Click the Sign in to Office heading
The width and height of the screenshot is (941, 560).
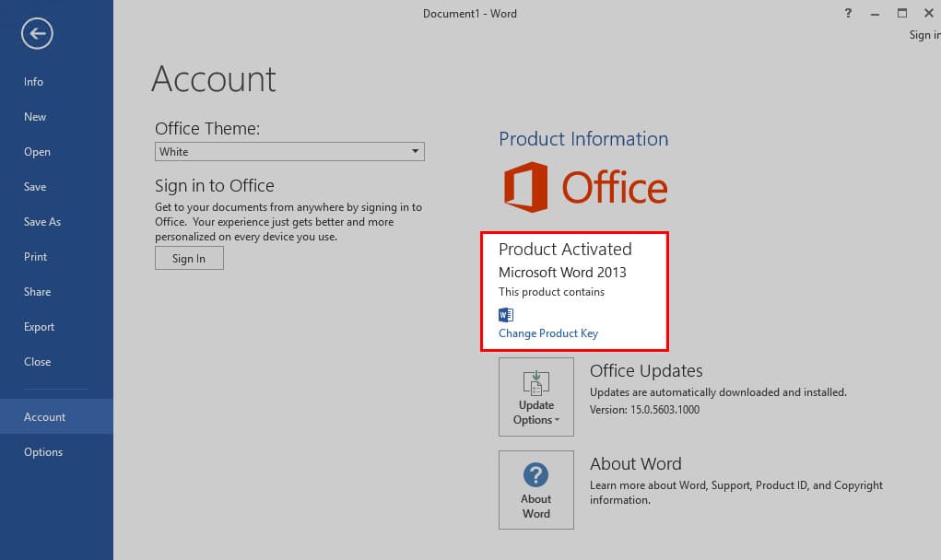[x=214, y=185]
